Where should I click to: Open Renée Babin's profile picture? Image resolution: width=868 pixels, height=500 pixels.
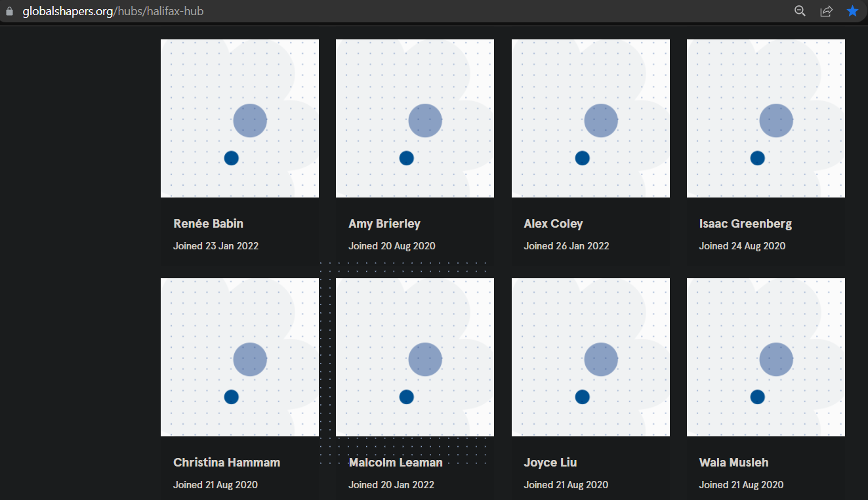coord(239,118)
